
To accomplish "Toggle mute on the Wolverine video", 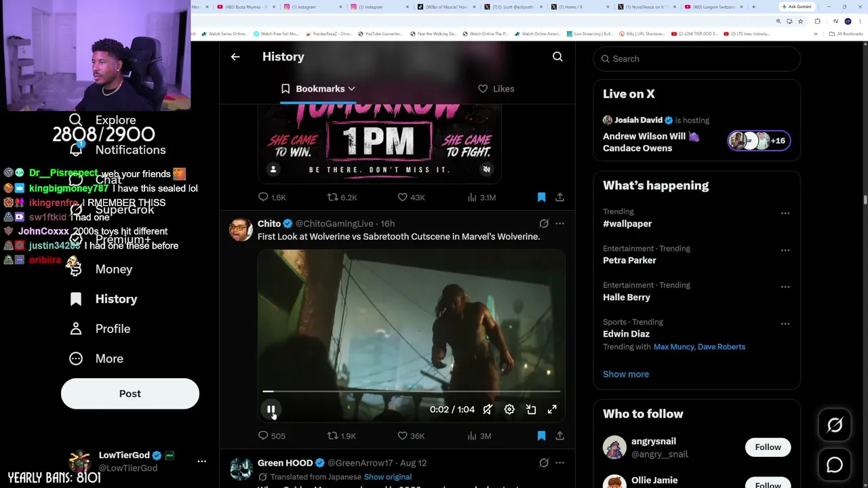I will tap(488, 409).
